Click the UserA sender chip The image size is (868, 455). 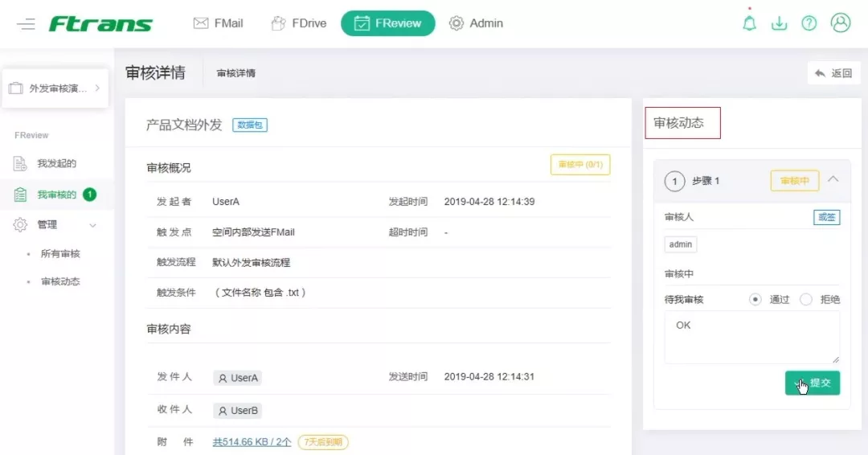click(x=237, y=378)
